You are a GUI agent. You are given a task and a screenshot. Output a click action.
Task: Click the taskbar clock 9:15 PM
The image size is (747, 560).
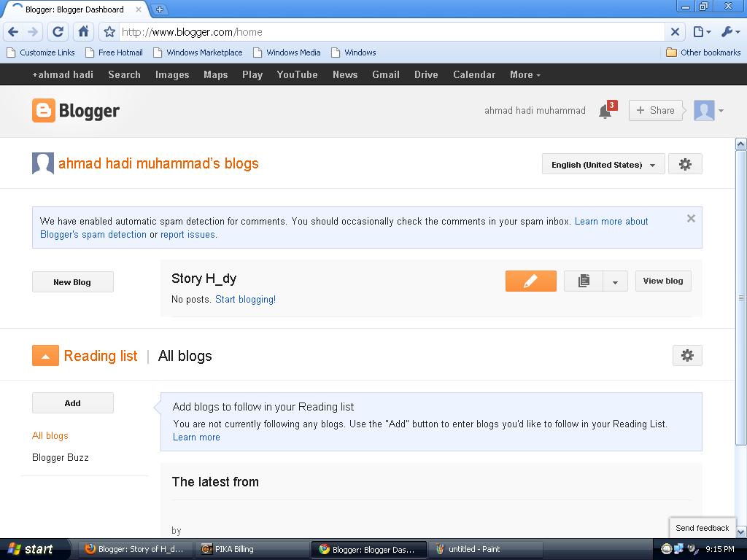719,549
